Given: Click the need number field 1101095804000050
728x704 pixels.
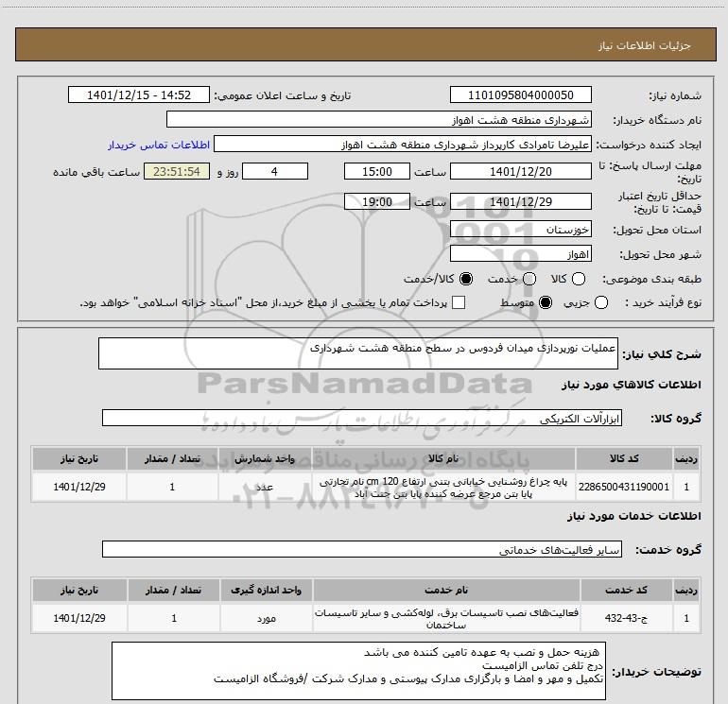Looking at the screenshot, I should 520,94.
